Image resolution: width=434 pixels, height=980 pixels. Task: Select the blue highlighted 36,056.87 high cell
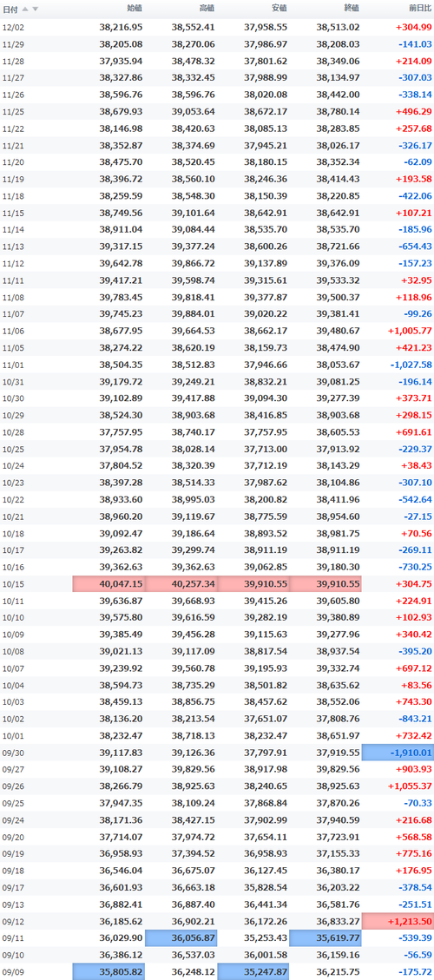[x=181, y=938]
